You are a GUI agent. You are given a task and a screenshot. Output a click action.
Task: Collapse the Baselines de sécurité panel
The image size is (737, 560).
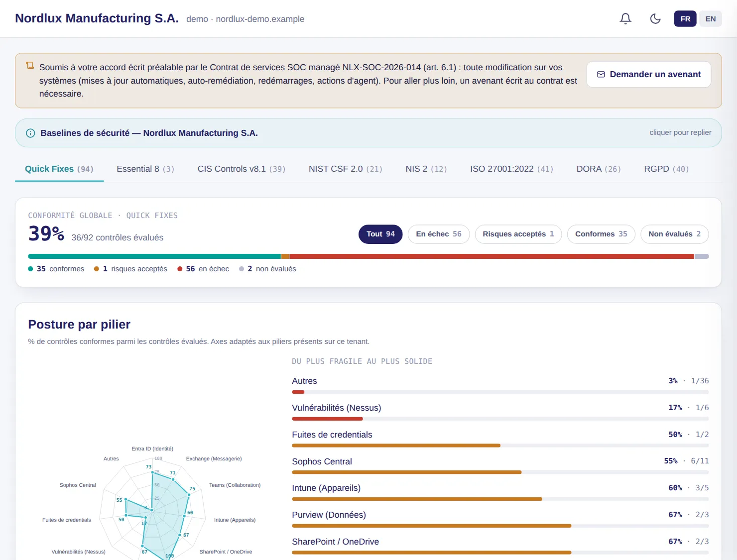coord(368,133)
